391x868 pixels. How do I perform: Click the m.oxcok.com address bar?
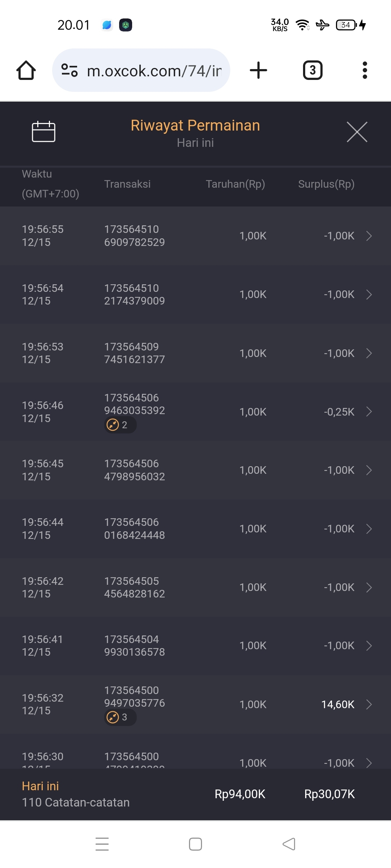154,70
